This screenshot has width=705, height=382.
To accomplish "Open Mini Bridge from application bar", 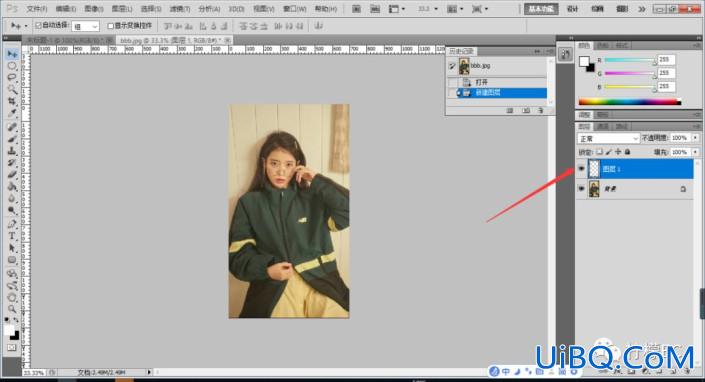I will (x=375, y=9).
